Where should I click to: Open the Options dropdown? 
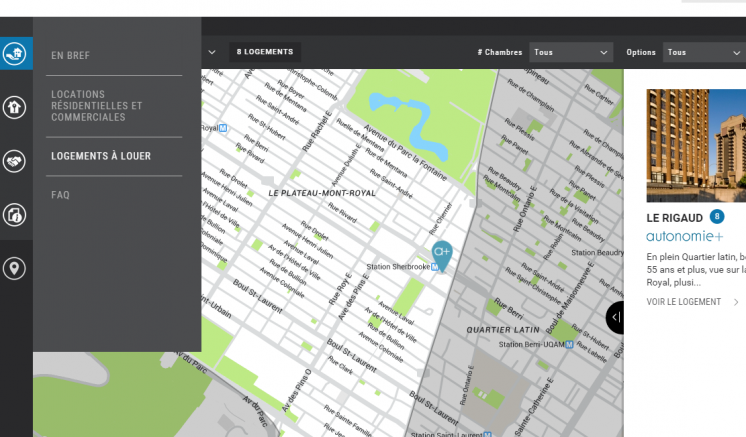pyautogui.click(x=704, y=52)
